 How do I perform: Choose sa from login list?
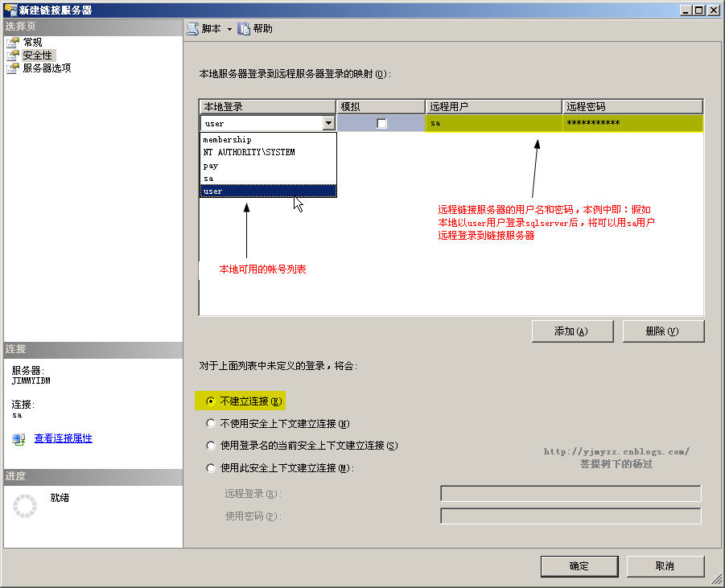pos(268,179)
